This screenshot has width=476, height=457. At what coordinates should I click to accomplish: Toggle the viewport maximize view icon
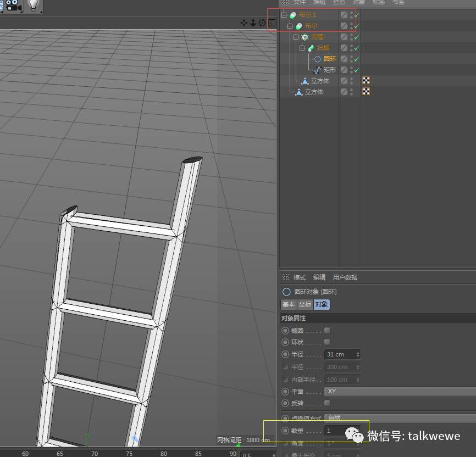tap(272, 23)
